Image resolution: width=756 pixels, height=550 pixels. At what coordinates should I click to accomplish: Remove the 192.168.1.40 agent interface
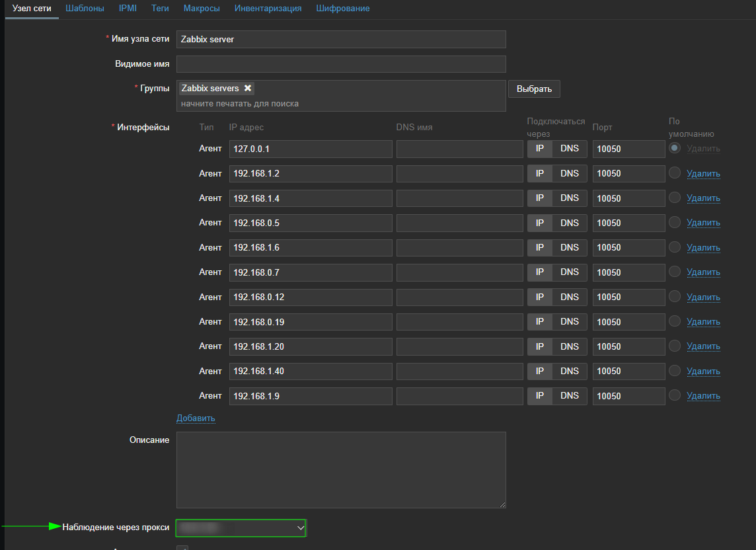click(703, 372)
